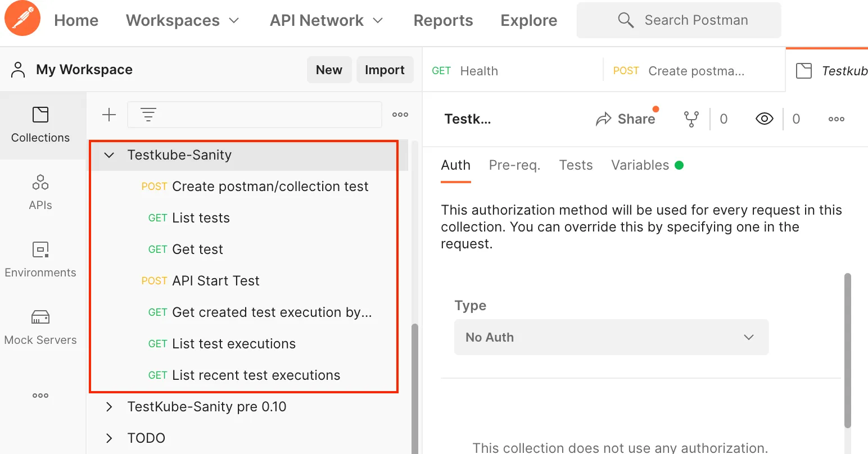Fork the Testkube collection
Screen dimensions: 868x454
tap(691, 119)
